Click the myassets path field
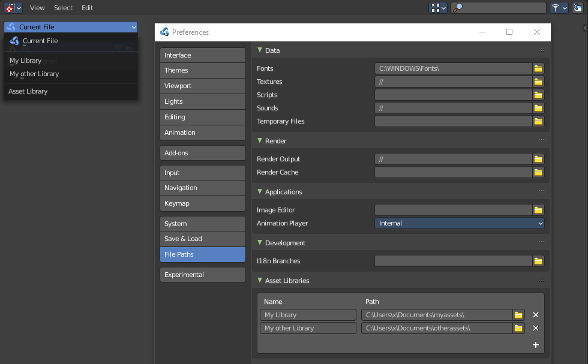 (x=437, y=315)
